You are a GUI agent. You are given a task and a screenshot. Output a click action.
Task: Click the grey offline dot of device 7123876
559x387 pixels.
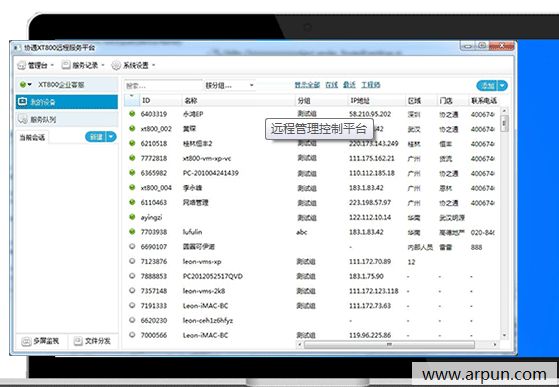pyautogui.click(x=132, y=261)
